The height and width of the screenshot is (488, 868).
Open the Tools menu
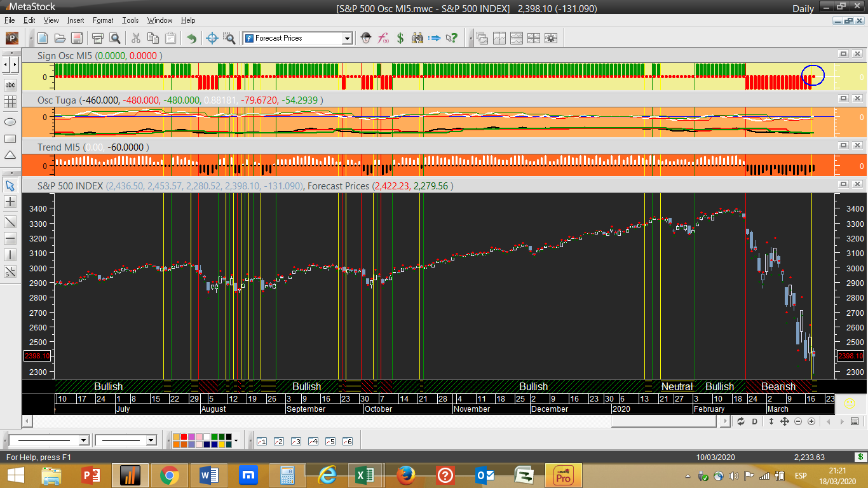[130, 20]
